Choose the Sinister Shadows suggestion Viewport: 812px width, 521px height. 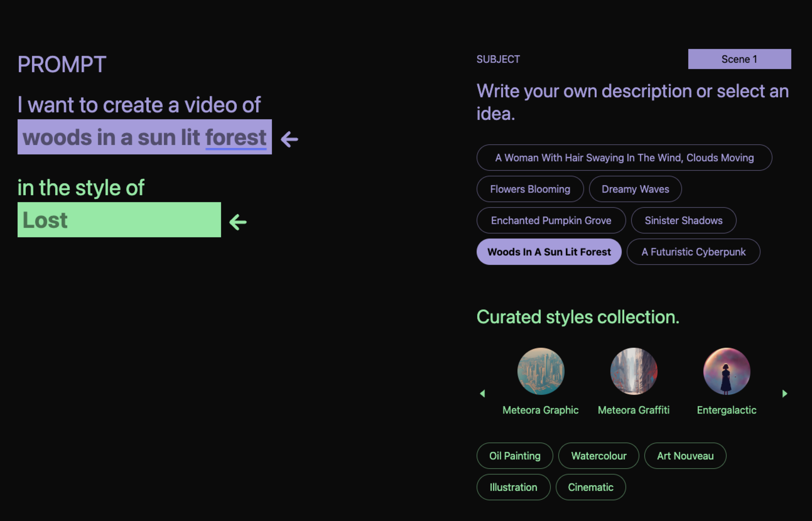click(x=683, y=220)
